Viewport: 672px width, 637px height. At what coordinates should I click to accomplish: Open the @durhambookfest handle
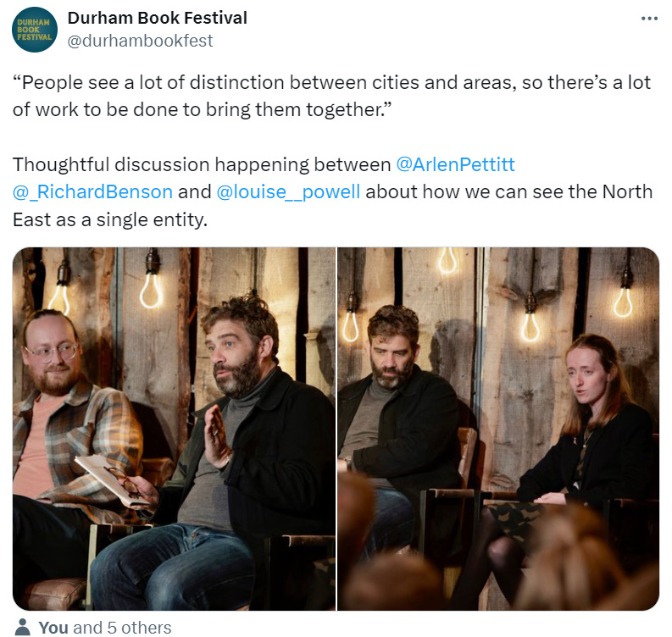[140, 41]
